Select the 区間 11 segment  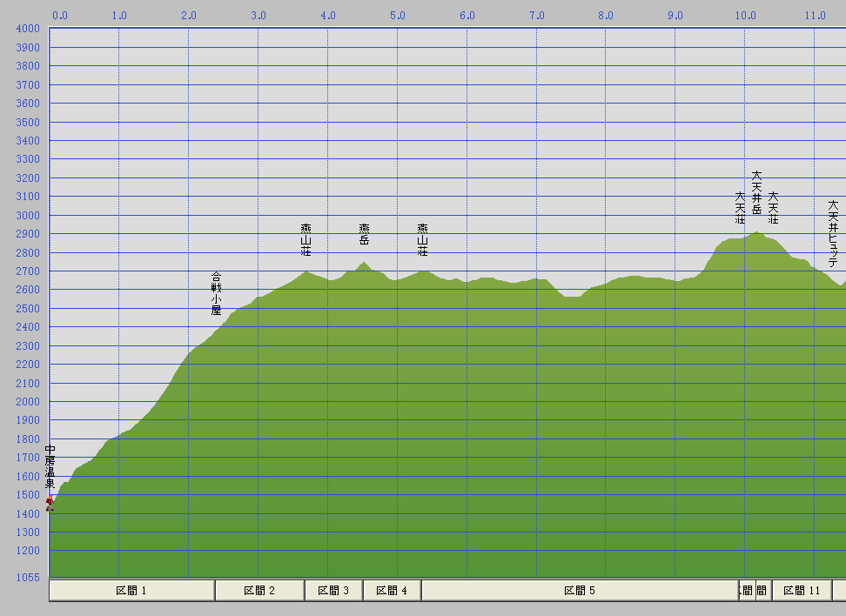802,591
